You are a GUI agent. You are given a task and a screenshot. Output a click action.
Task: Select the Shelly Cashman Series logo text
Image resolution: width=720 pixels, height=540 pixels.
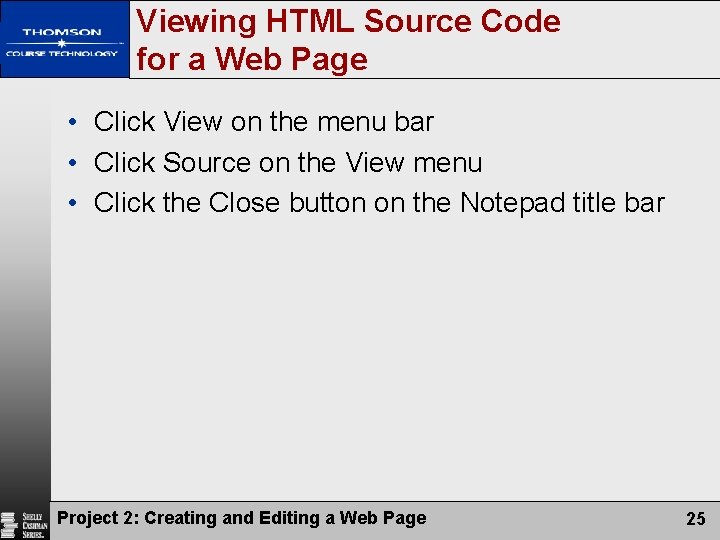tap(35, 525)
